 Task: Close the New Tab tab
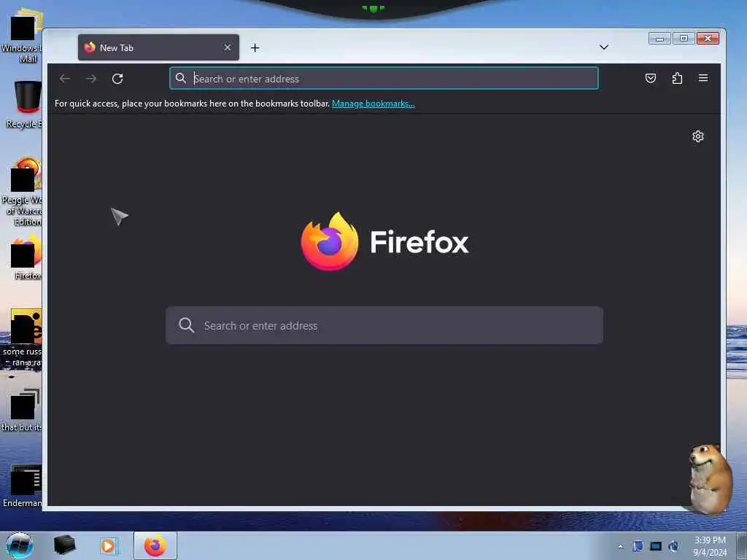[228, 47]
